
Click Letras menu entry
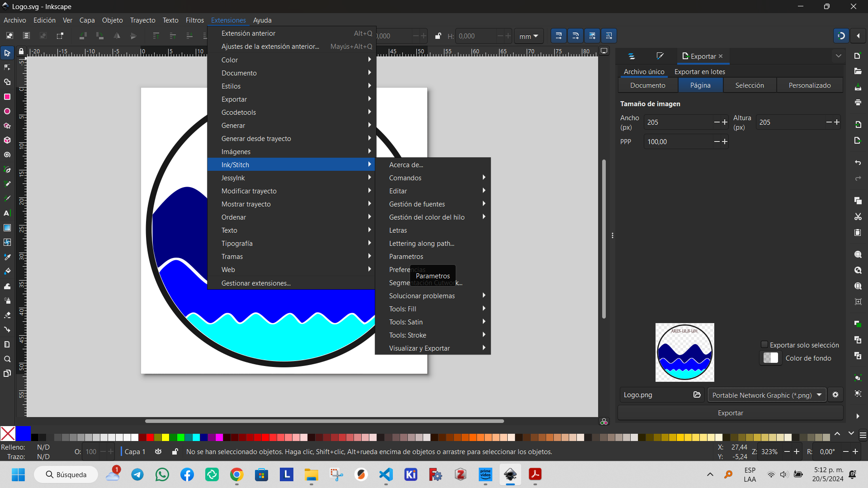tap(433, 230)
